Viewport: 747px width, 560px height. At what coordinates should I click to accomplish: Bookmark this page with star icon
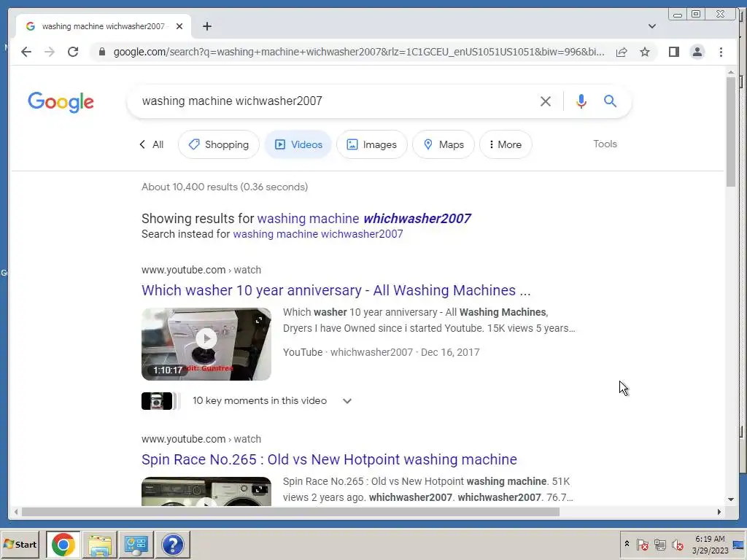click(x=645, y=52)
